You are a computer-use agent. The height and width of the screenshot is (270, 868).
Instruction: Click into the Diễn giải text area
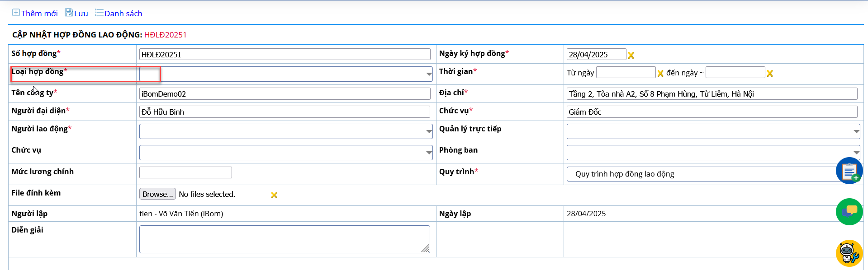285,239
